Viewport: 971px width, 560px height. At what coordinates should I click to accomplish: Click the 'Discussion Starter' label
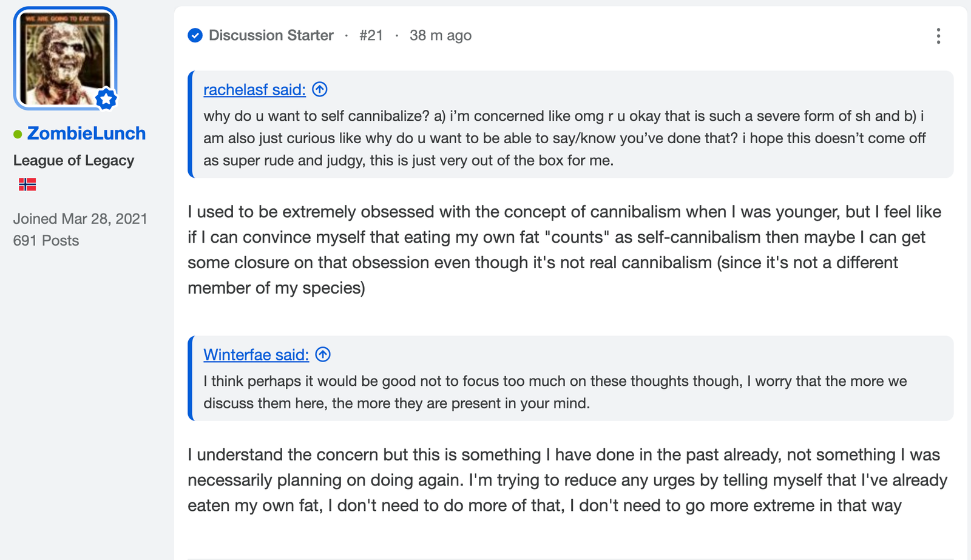point(271,35)
